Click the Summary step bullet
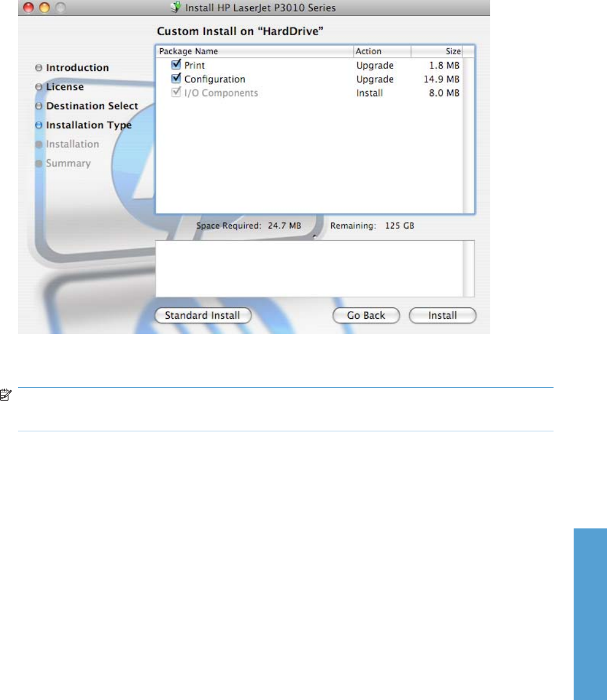The height and width of the screenshot is (700, 607). (x=39, y=163)
